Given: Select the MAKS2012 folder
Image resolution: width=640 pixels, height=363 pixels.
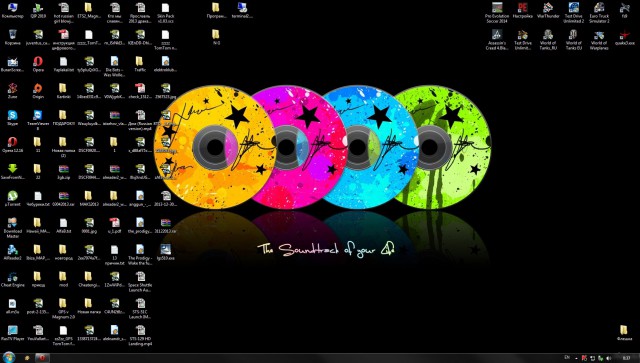Looking at the screenshot, I should pos(89,199).
